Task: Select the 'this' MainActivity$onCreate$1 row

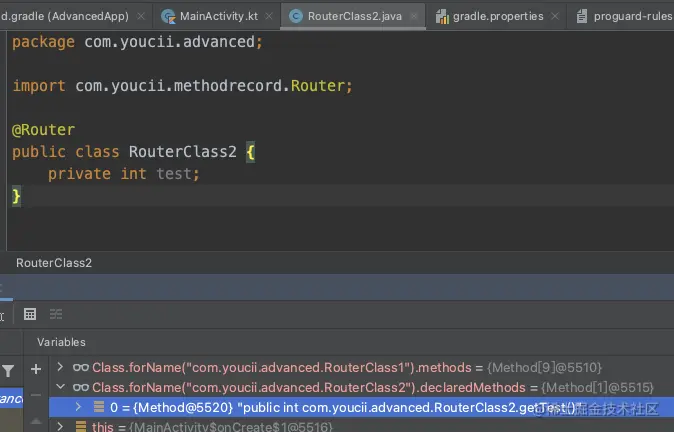Action: (361, 426)
